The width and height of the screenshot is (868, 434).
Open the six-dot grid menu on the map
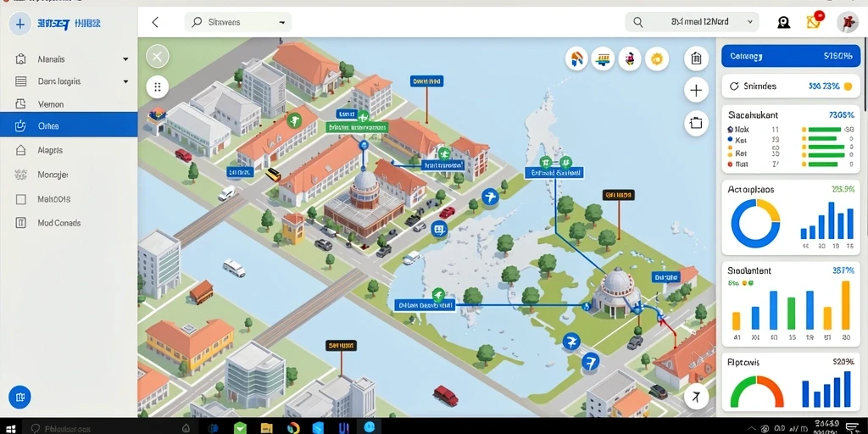[157, 87]
